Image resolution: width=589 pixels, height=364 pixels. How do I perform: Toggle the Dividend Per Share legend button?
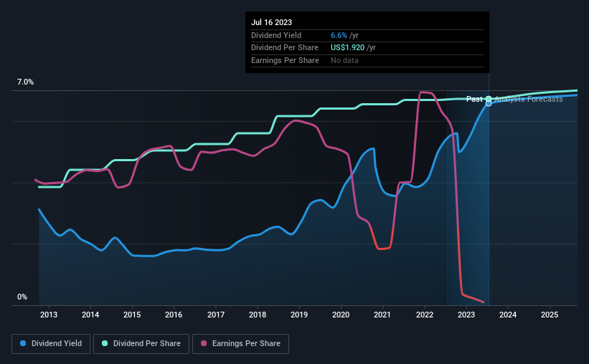tap(141, 343)
